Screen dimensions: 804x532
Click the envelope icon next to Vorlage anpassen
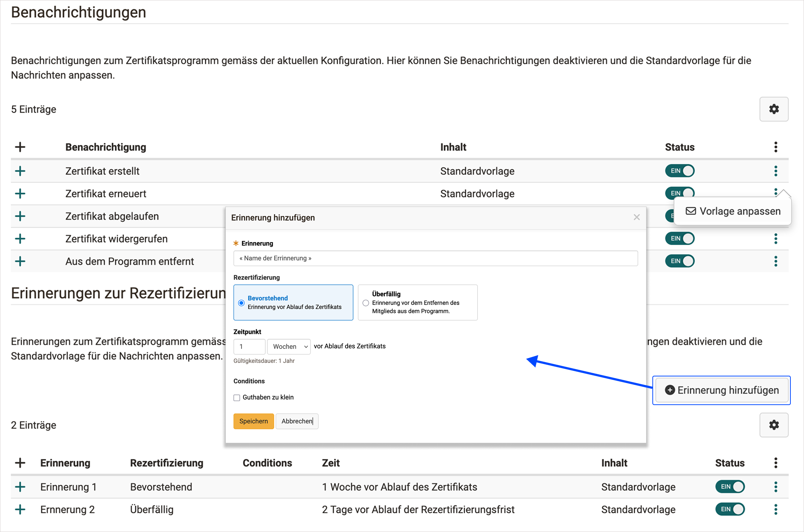pyautogui.click(x=691, y=211)
